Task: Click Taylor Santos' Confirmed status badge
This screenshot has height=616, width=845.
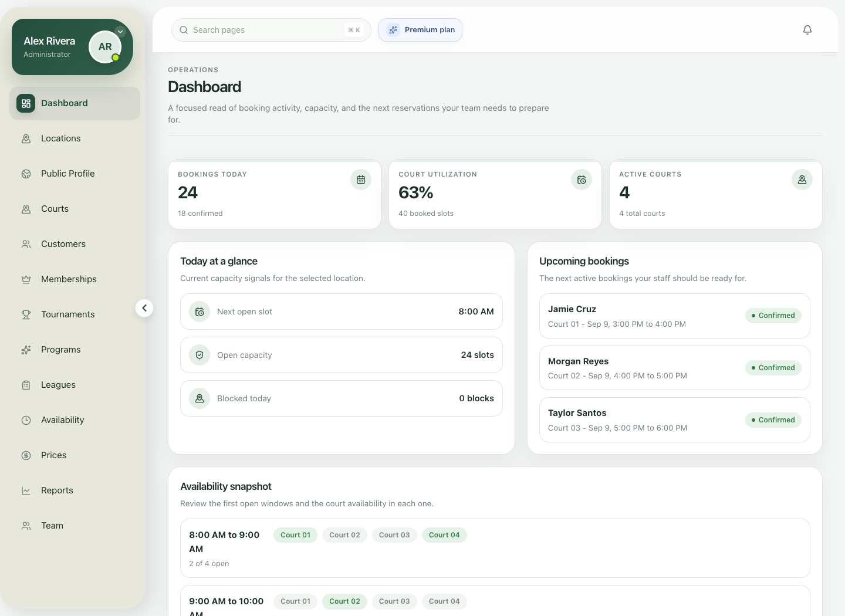Action: coord(773,420)
